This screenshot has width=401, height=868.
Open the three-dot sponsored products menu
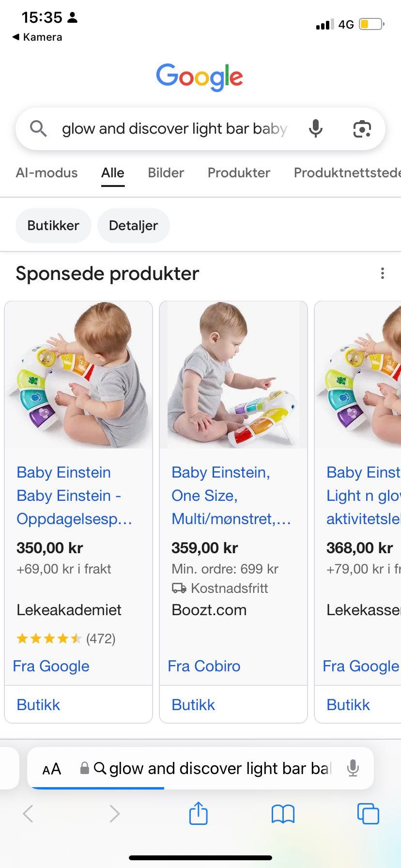click(x=383, y=274)
